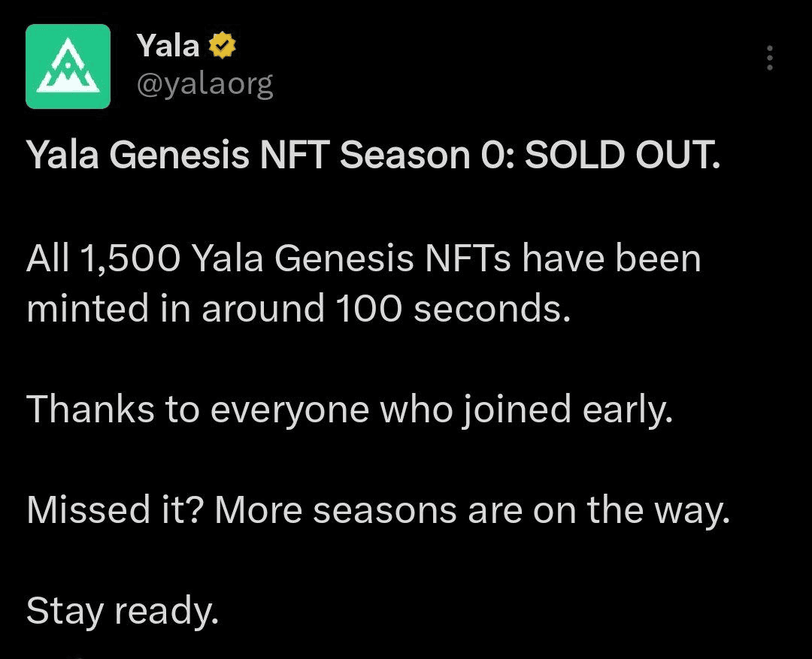Viewport: 812px width, 659px height.
Task: Click the closing line "Stay ready."
Action: coord(123,612)
